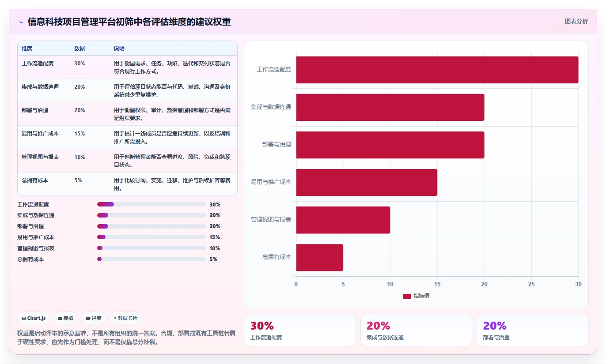Click the x-axis tick label 15

pyautogui.click(x=437, y=285)
